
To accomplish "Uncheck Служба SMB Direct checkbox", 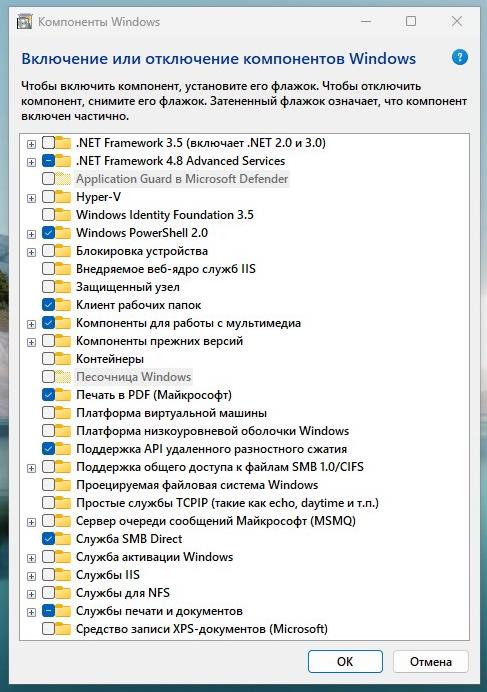I will [49, 539].
